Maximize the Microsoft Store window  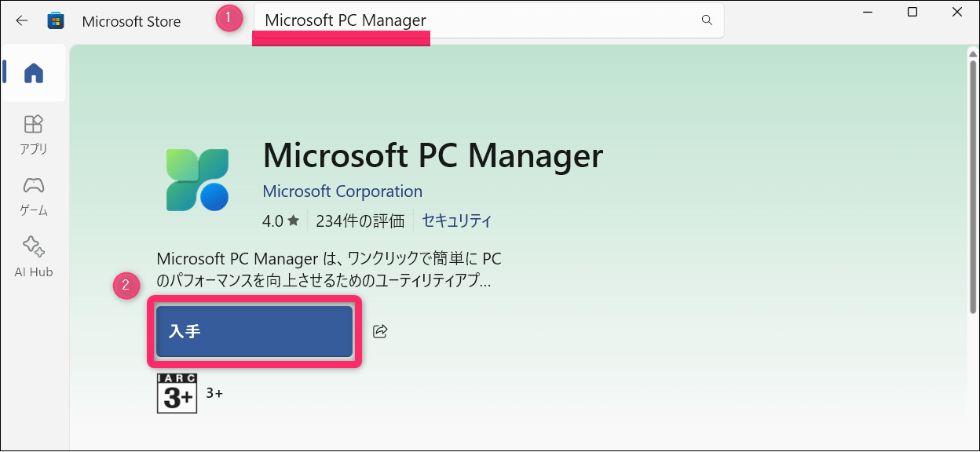click(912, 13)
